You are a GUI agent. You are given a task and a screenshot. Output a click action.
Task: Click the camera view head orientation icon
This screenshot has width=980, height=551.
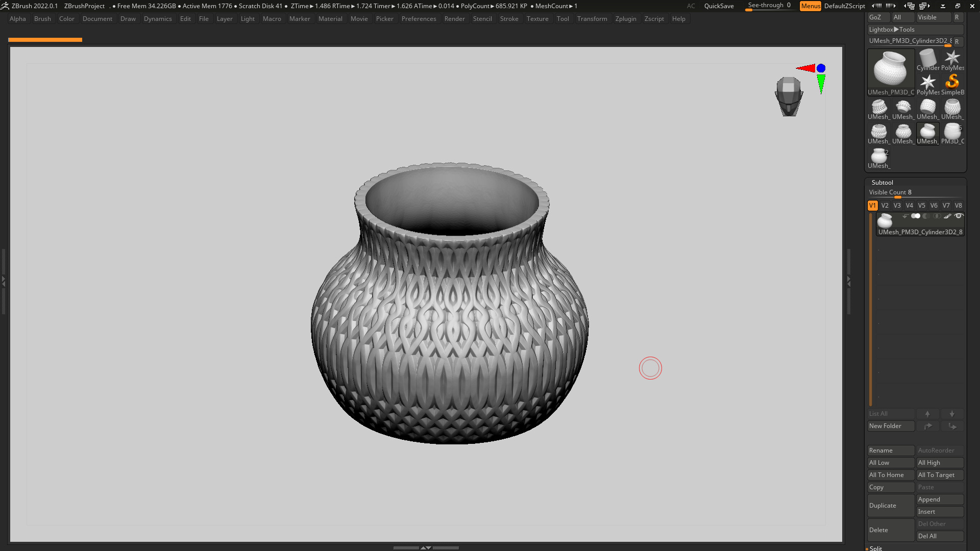[x=789, y=96]
